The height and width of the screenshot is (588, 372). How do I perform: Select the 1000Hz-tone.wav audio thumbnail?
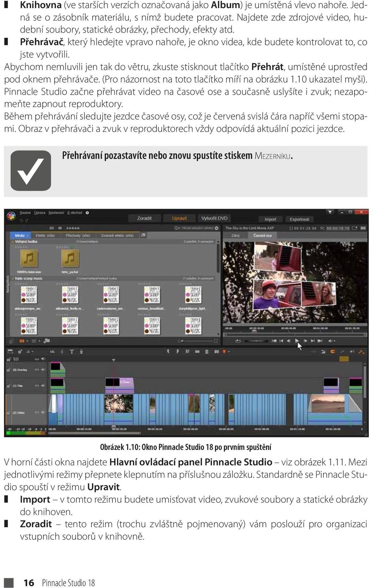(x=29, y=258)
